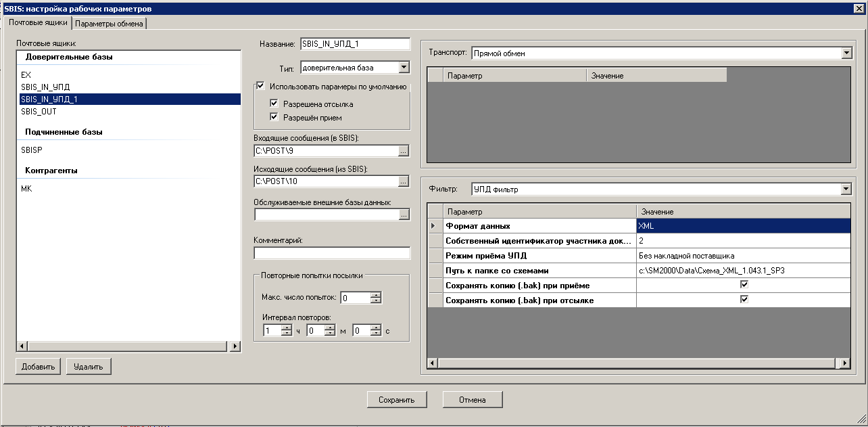Click the Исходящие сообщения path field

326,181
